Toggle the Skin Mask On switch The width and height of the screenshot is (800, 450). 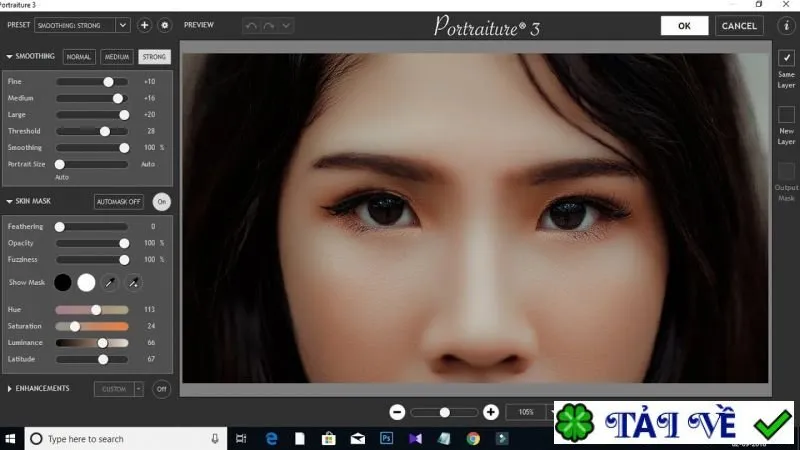click(162, 202)
